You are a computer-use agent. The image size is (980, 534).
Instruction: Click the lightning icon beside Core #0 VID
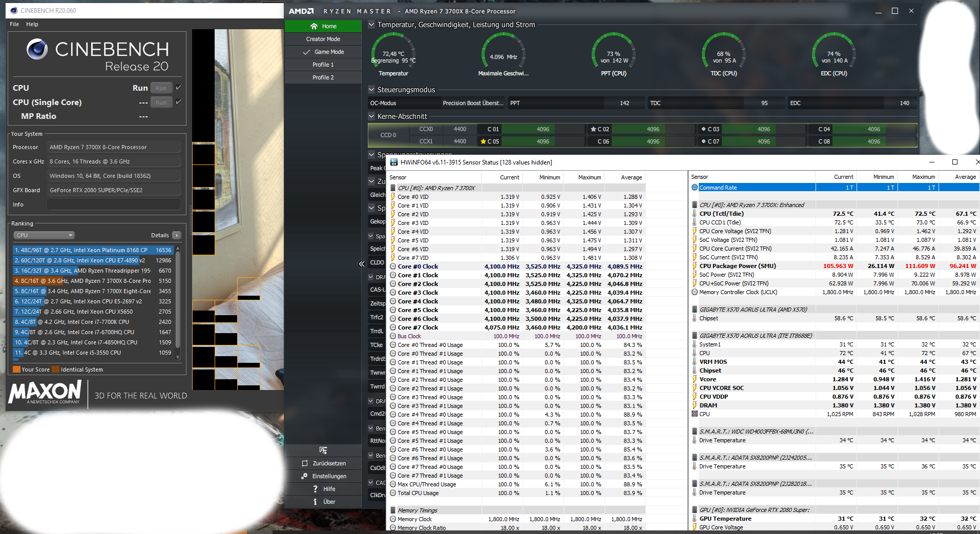[x=393, y=197]
